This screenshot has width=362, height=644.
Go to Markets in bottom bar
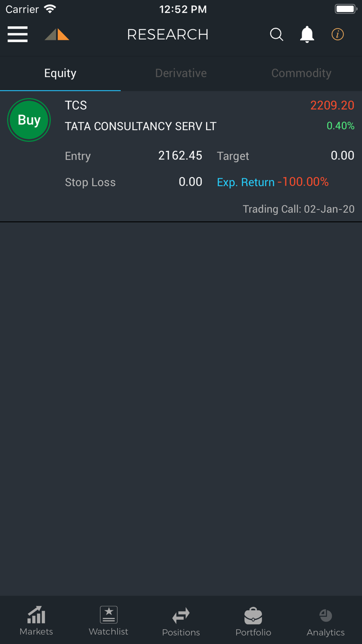pos(36,621)
